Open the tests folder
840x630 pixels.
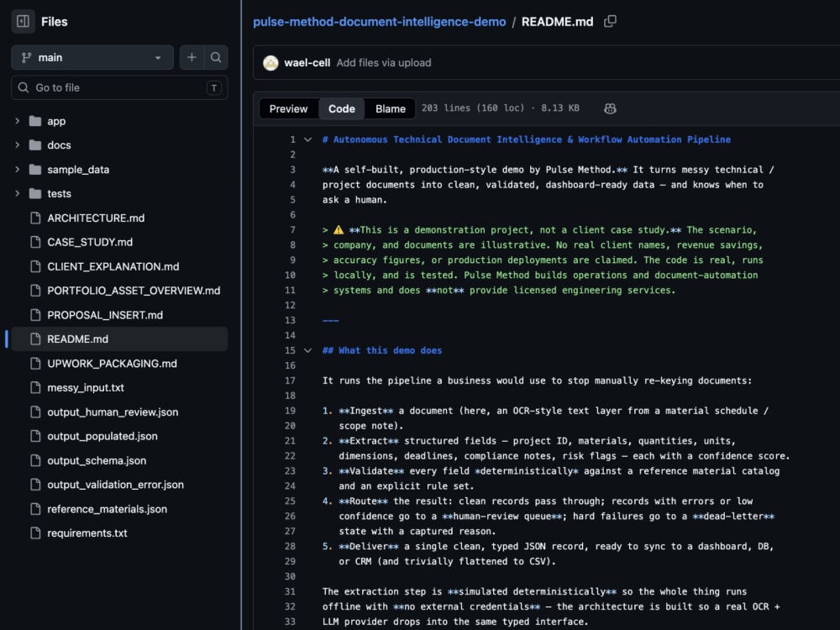(x=59, y=193)
